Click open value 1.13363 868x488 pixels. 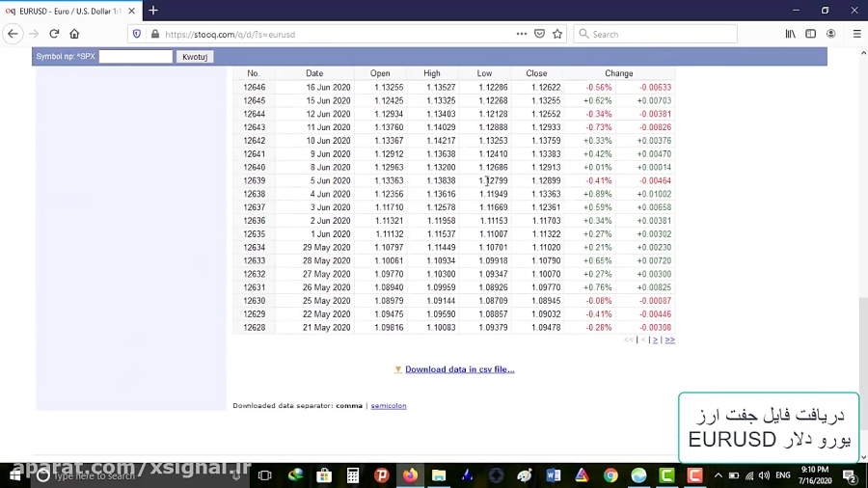(x=389, y=180)
